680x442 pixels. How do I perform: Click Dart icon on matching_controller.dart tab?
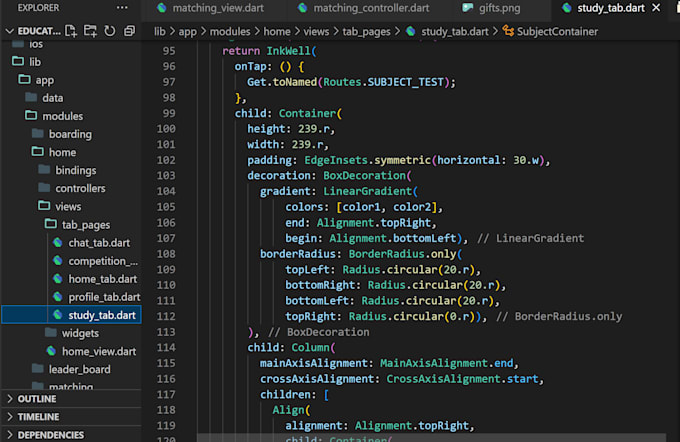coord(303,8)
